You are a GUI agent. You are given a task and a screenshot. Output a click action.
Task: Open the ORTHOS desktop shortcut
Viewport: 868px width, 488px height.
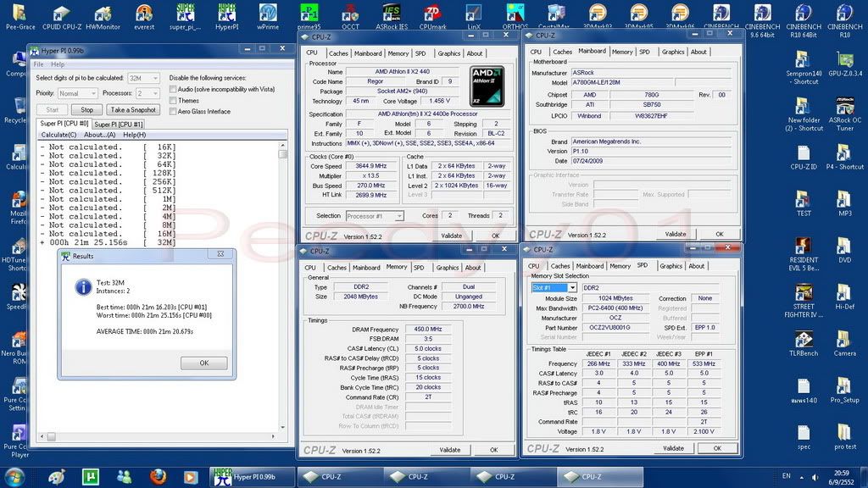coord(515,17)
